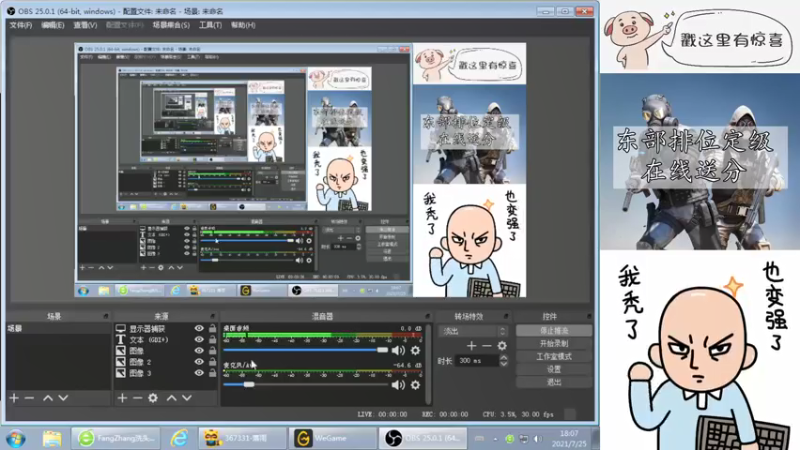Move scene down with arrow icon
Screen dimensions: 800x450
[63, 397]
